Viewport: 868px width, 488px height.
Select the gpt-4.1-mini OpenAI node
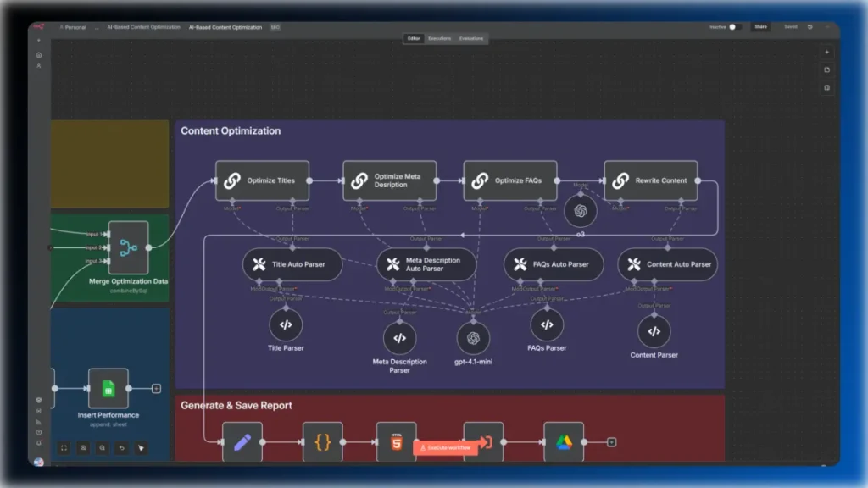(x=473, y=337)
